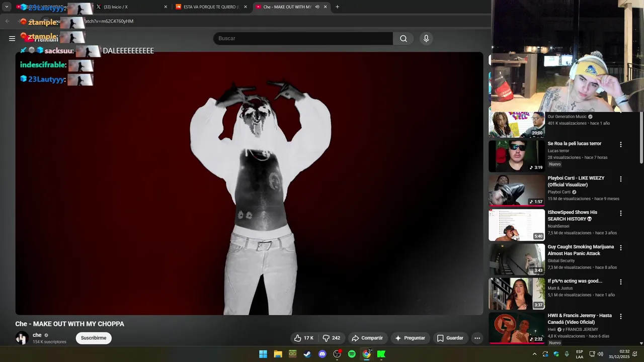This screenshot has height=362, width=644.
Task: Click the Lucas terror channel name
Action: pos(558,151)
